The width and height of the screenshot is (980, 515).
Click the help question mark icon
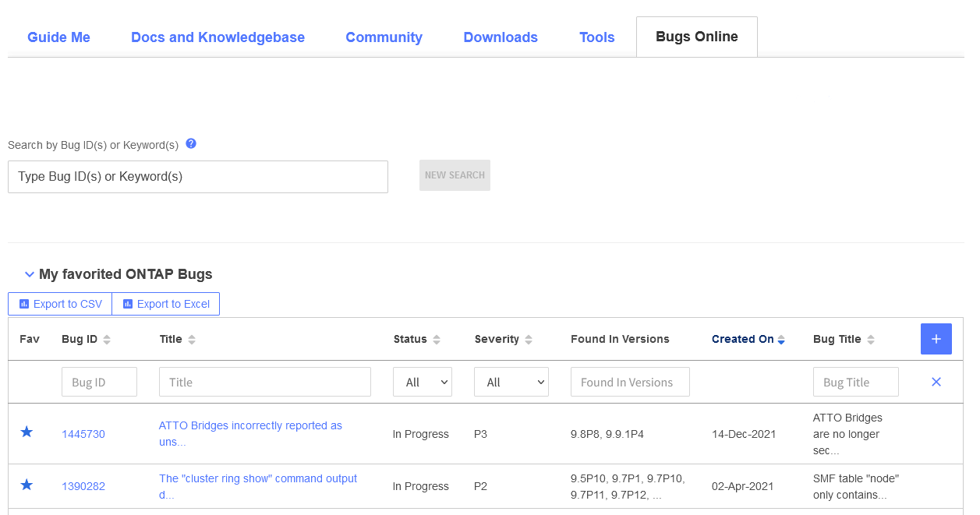tap(191, 144)
